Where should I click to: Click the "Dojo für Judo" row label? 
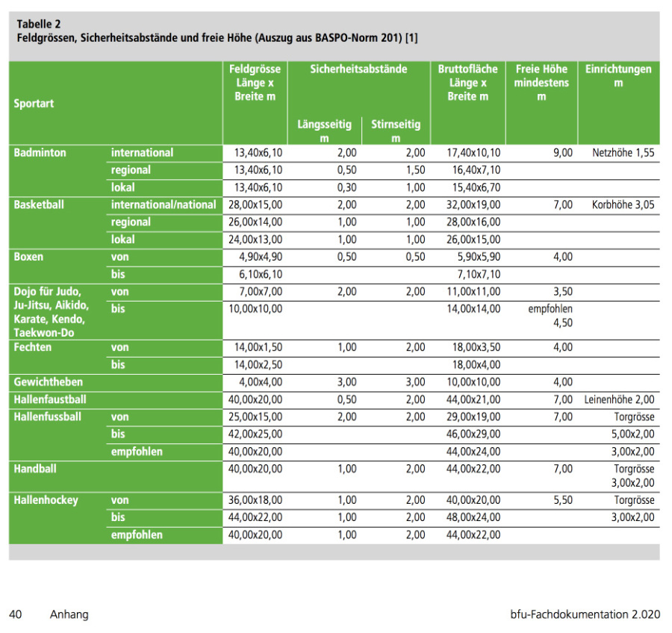pos(46,291)
